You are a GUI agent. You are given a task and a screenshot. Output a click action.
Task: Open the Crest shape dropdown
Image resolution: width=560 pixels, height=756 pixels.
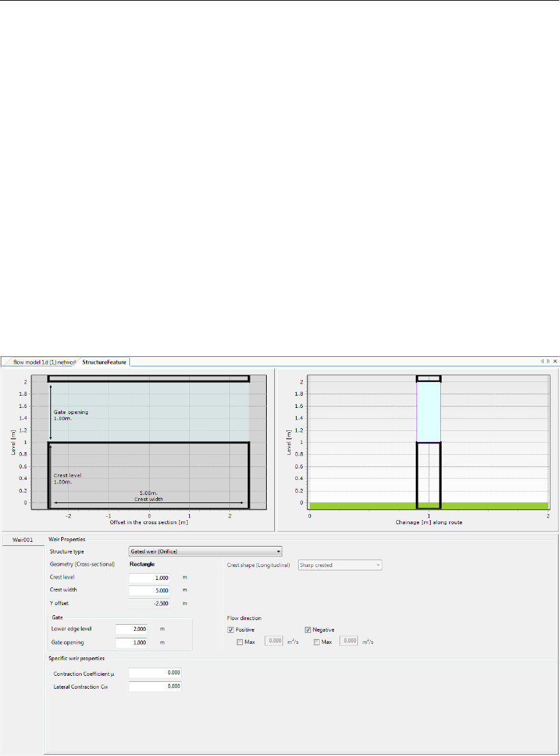pos(340,565)
